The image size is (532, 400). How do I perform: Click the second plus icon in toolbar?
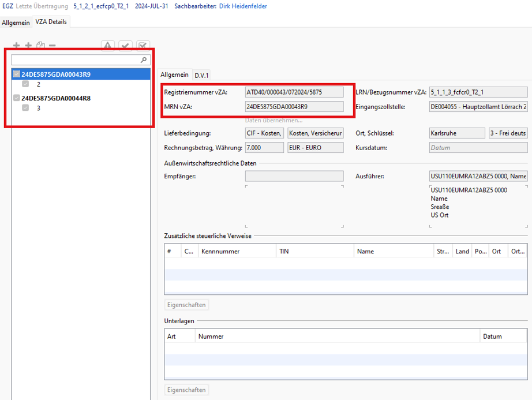pyautogui.click(x=28, y=46)
